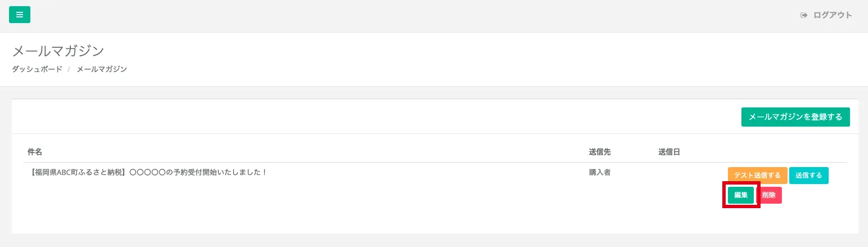Click the large メールマガジン page heading

59,51
